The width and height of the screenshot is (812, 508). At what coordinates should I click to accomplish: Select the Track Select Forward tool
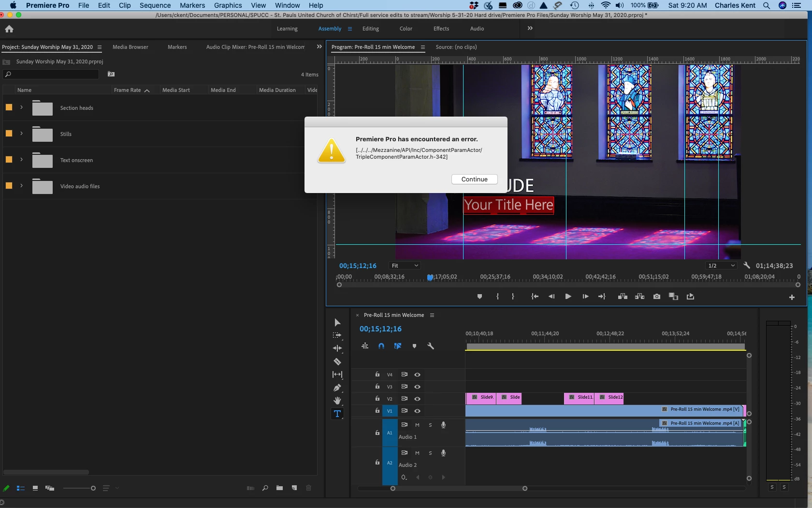tap(337, 335)
